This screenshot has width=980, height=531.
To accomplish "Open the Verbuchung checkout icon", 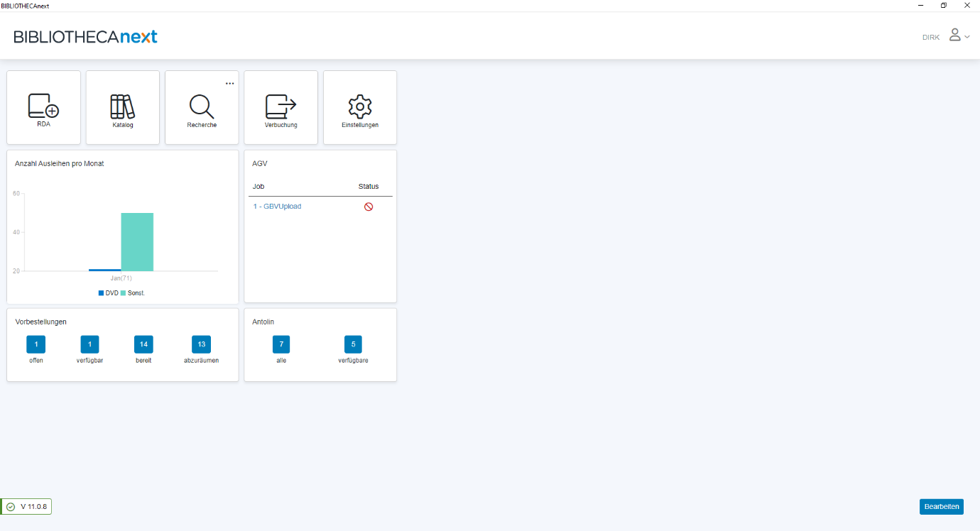I will (x=281, y=106).
